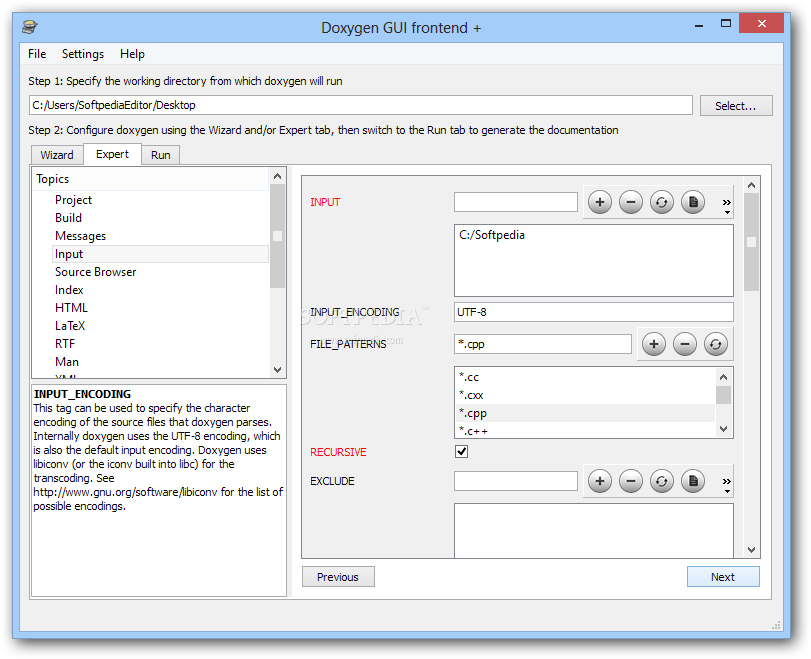Screen dimensions: 811x659
Task: Toggle the RECURSIVE checkbox
Action: [x=461, y=452]
